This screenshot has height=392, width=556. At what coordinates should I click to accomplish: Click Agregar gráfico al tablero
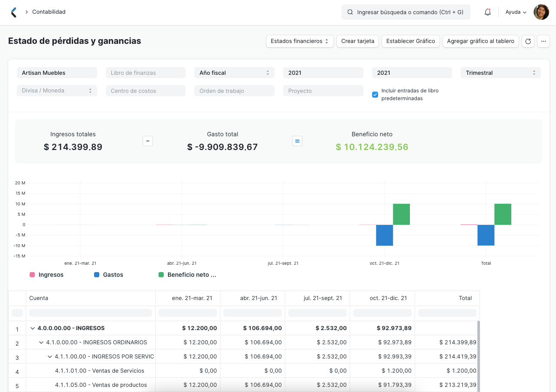pos(480,41)
